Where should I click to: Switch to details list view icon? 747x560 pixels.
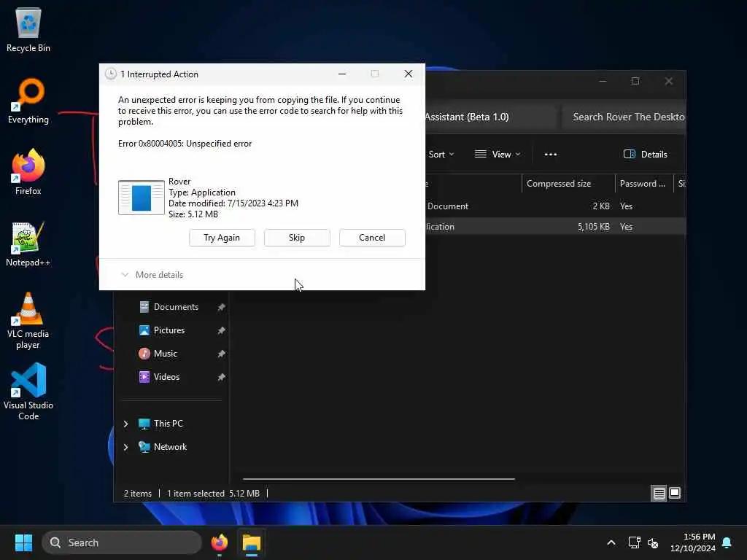coord(659,494)
